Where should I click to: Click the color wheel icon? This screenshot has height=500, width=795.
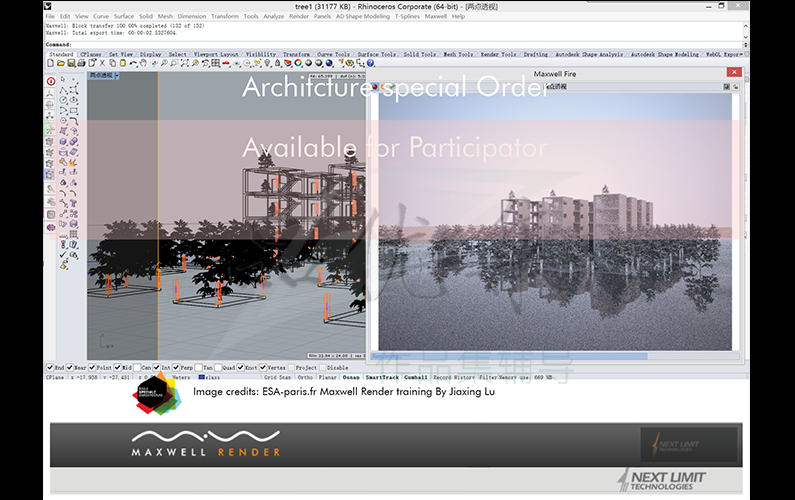(298, 63)
